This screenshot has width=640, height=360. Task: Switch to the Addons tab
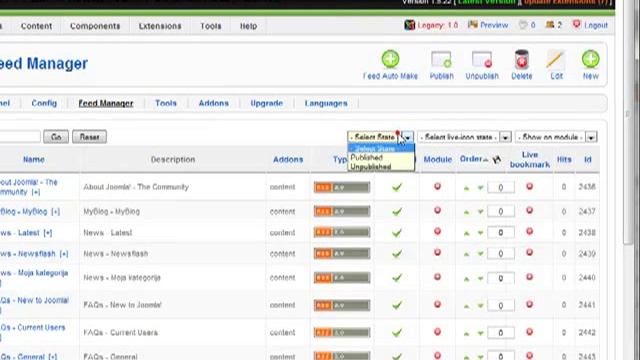click(213, 103)
